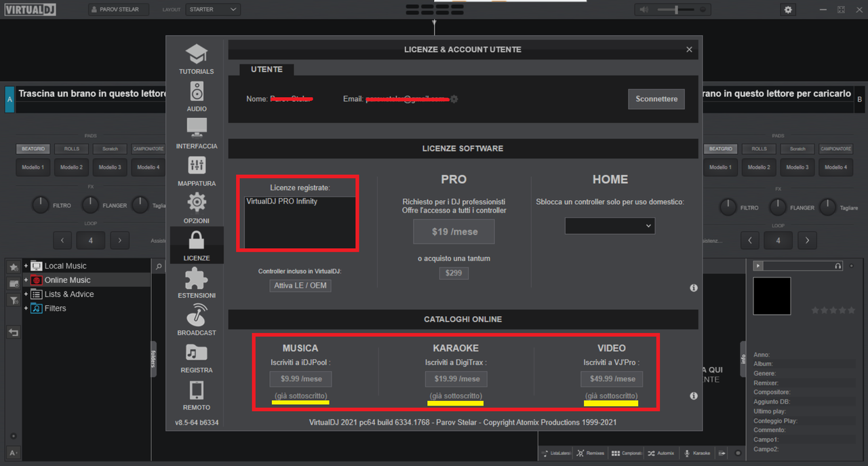This screenshot has width=868, height=466.
Task: Click the settings gear icon in top bar
Action: pyautogui.click(x=788, y=9)
